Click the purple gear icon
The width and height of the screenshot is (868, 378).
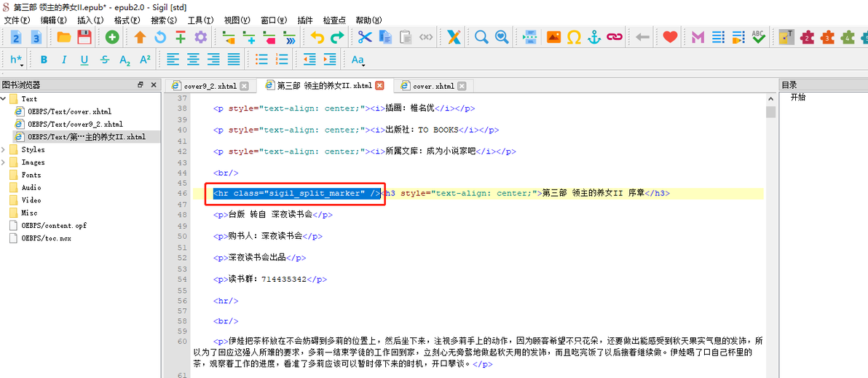click(200, 37)
